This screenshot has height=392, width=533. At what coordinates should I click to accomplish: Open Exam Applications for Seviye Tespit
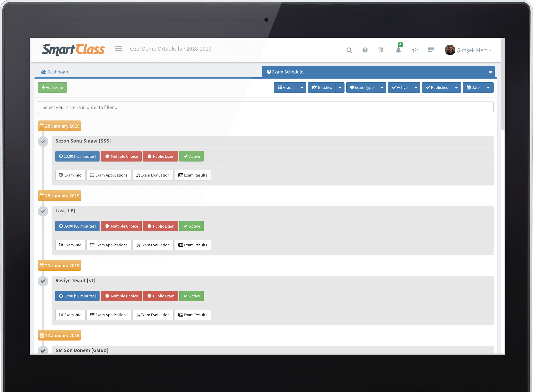click(109, 315)
